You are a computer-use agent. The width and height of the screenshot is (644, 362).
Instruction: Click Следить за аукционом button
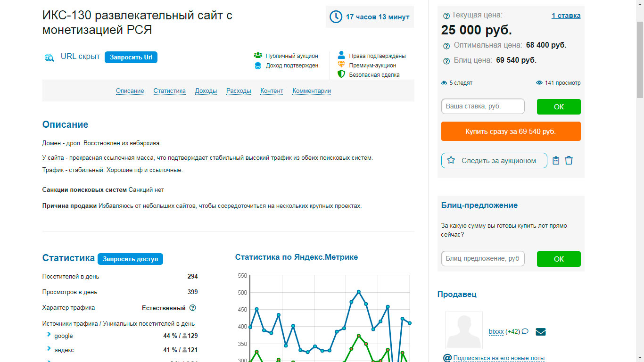[x=494, y=161]
